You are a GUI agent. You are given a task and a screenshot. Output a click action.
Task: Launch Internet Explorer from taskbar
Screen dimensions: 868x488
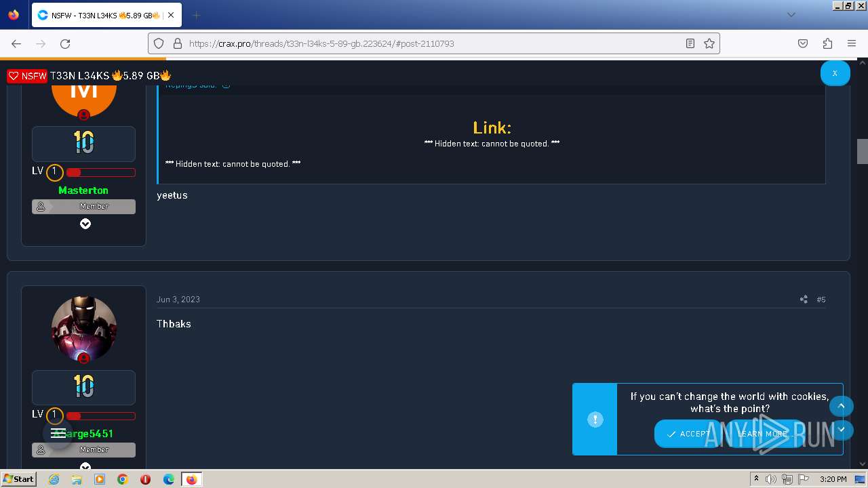pyautogui.click(x=54, y=479)
